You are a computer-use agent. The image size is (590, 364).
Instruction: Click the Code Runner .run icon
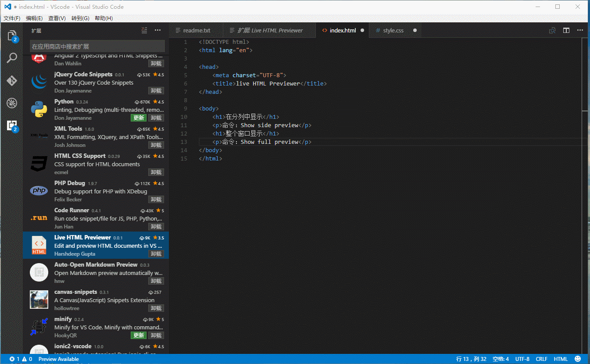[39, 218]
